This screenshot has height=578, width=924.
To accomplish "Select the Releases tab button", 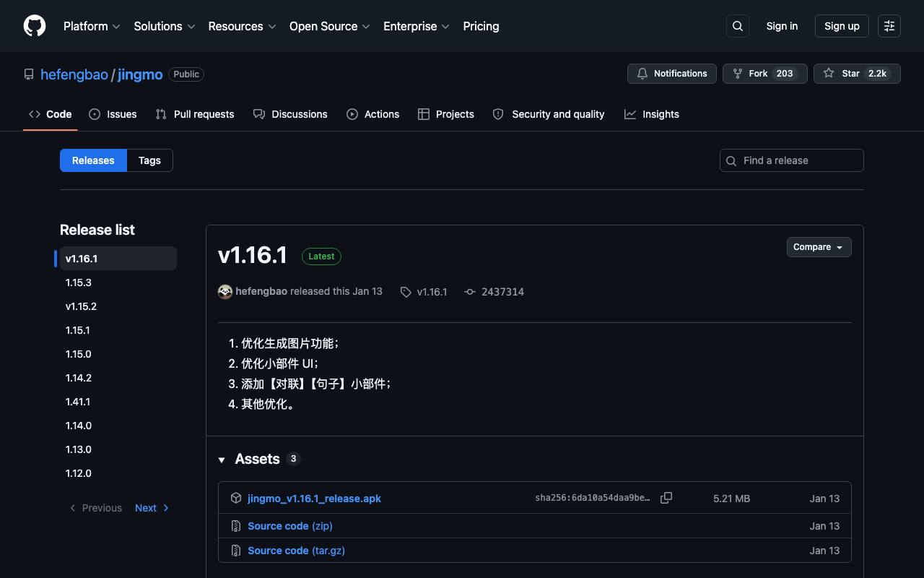I will click(93, 160).
